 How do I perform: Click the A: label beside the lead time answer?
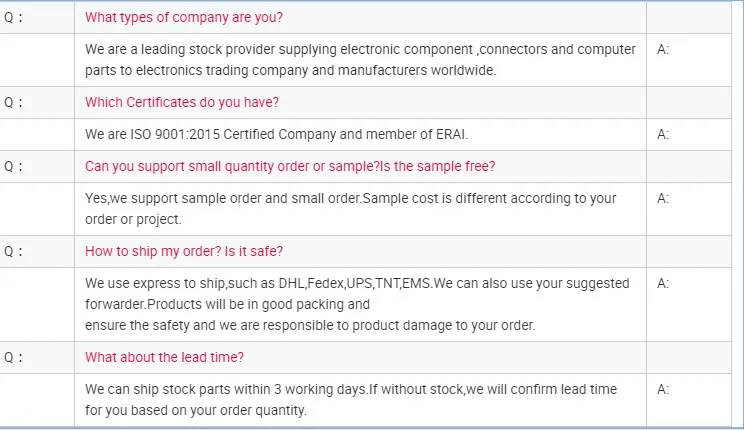[663, 389]
